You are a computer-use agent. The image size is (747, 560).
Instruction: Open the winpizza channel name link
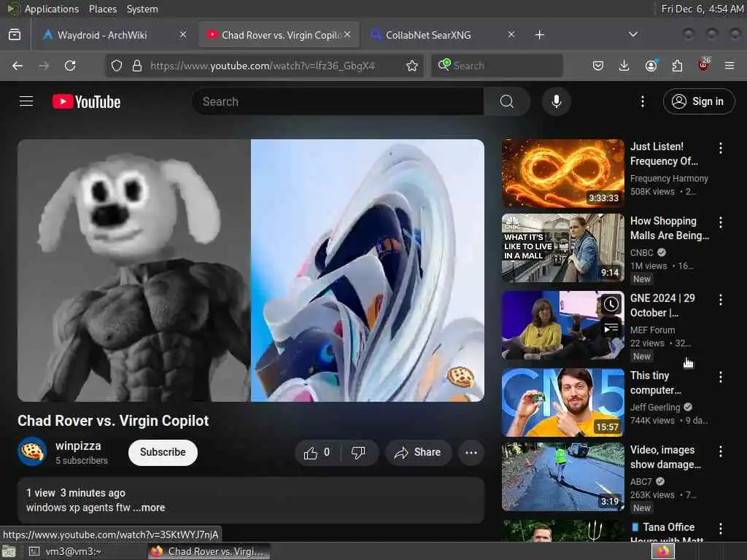78,446
